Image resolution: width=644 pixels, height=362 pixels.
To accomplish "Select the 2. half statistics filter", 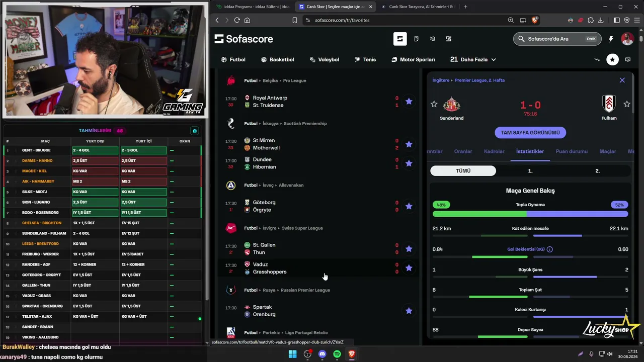I will click(x=597, y=171).
